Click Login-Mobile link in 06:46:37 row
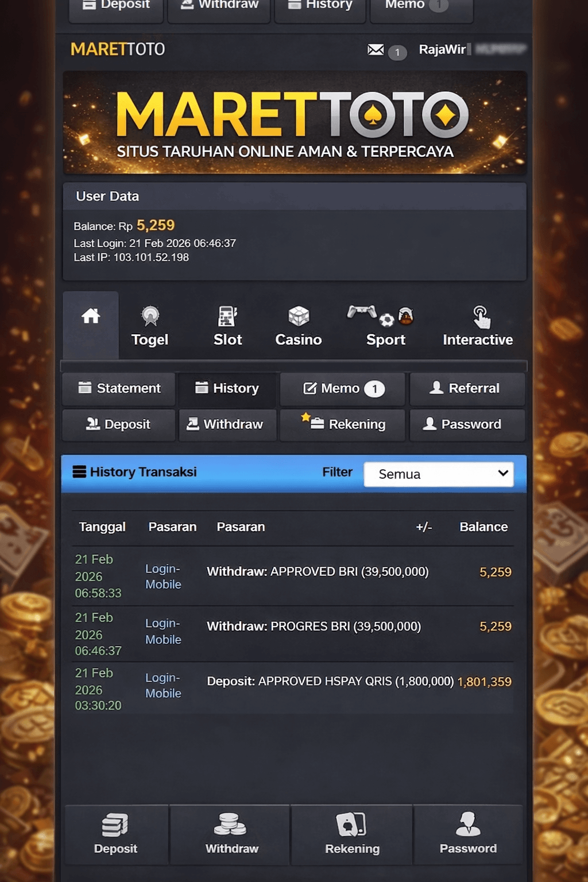588x882 pixels. tap(163, 631)
